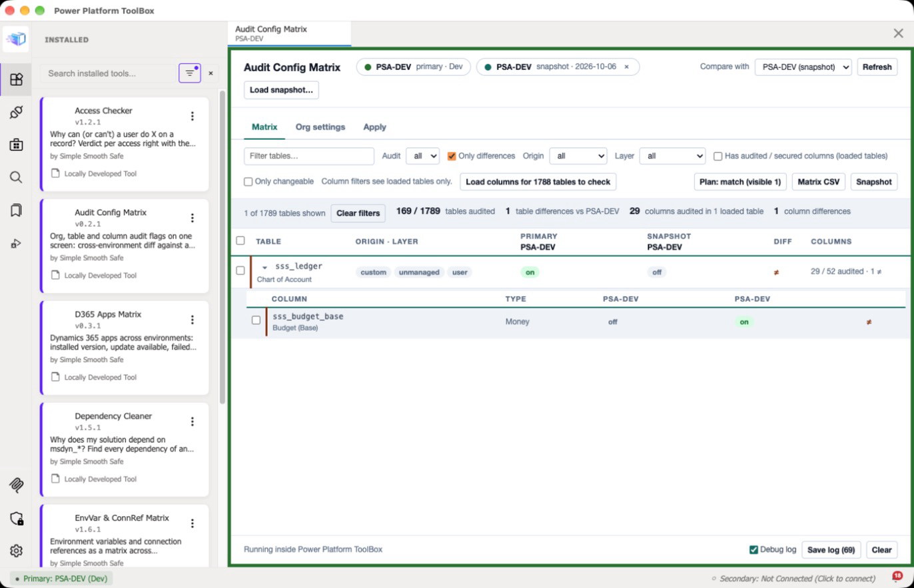Remove the PSA-DEV snapshot chip

pos(626,67)
